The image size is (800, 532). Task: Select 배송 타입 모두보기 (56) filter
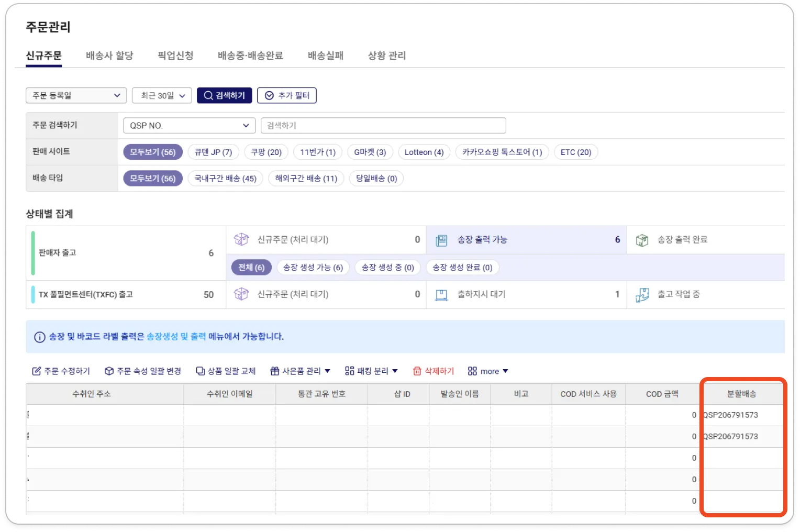[x=153, y=179]
